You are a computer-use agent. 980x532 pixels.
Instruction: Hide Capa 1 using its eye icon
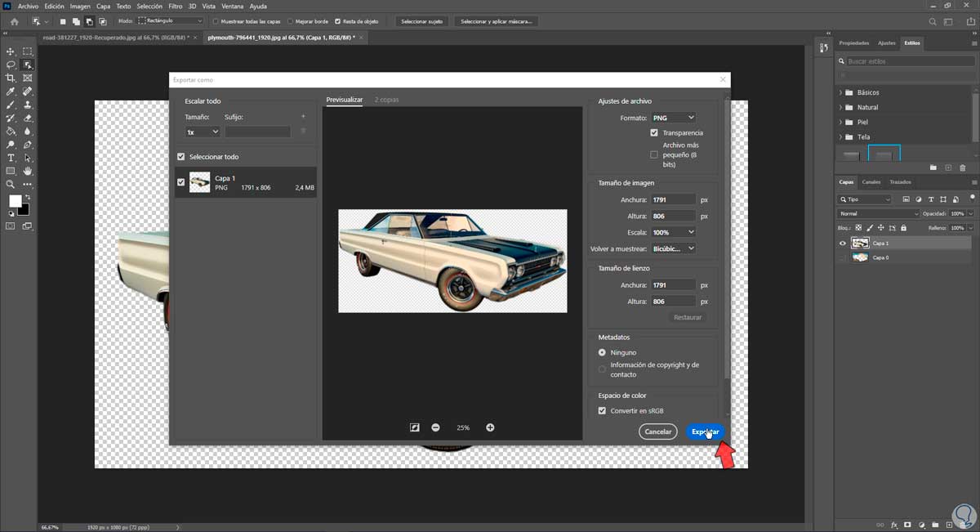(843, 243)
